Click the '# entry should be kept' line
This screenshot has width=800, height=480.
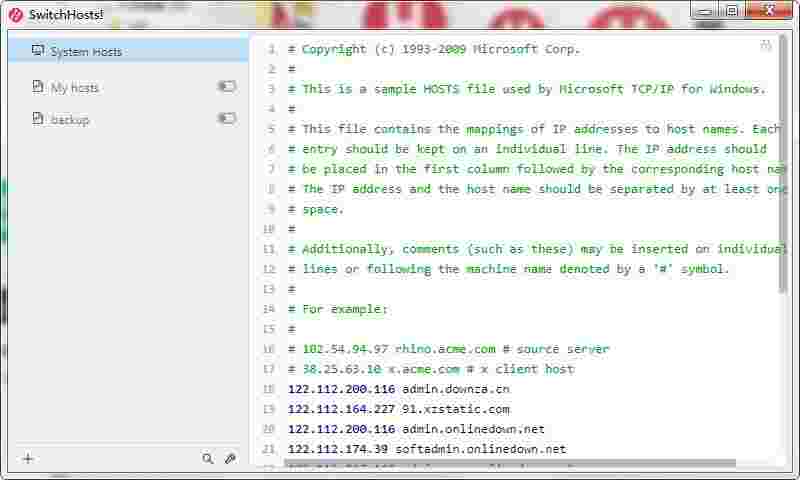[527, 149]
